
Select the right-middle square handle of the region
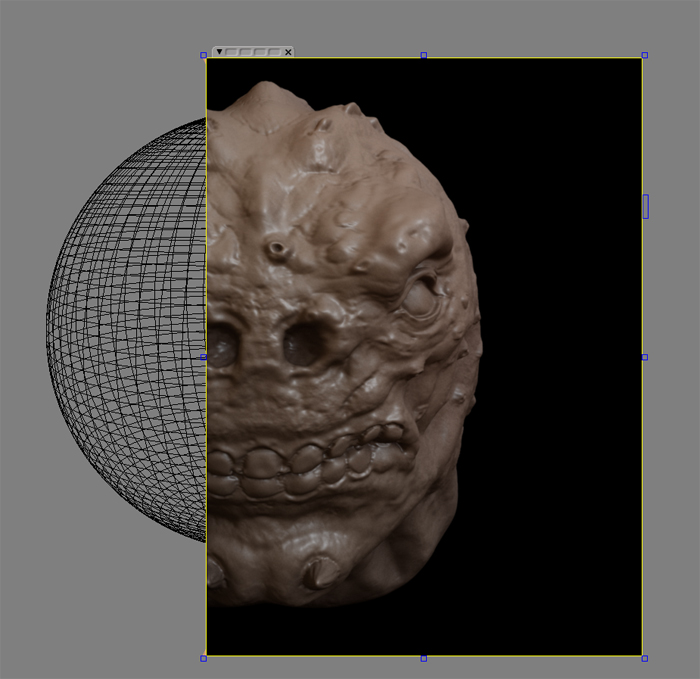645,357
